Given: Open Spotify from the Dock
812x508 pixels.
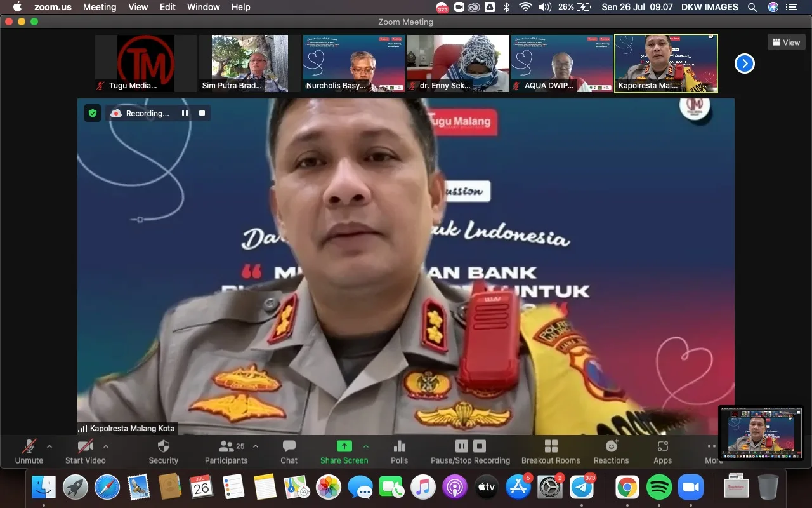Looking at the screenshot, I should tap(659, 488).
